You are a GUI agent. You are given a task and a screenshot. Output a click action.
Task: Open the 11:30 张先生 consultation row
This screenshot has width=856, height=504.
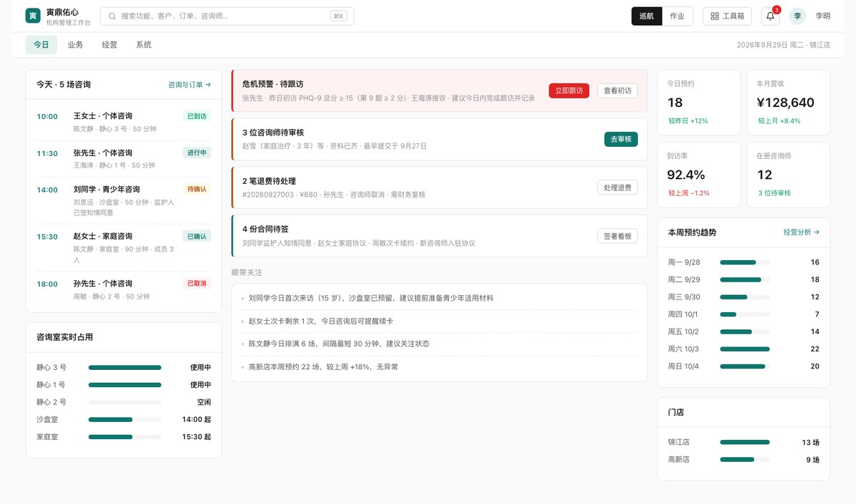pos(123,158)
